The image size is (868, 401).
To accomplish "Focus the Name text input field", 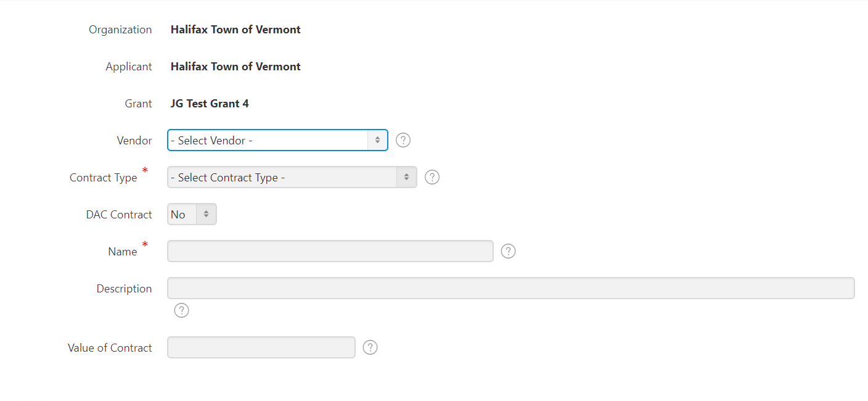I will coord(330,251).
